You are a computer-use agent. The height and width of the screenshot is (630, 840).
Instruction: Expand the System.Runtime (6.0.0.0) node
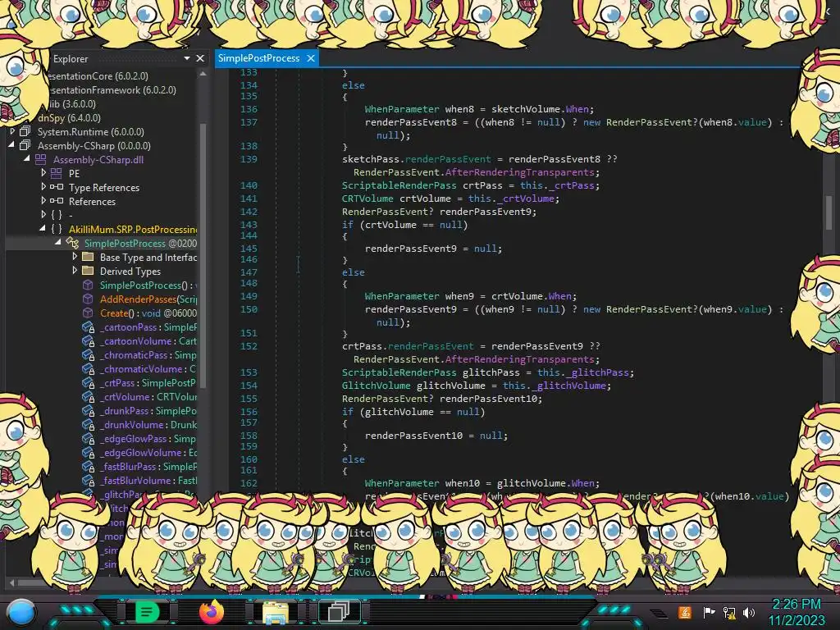[12, 131]
